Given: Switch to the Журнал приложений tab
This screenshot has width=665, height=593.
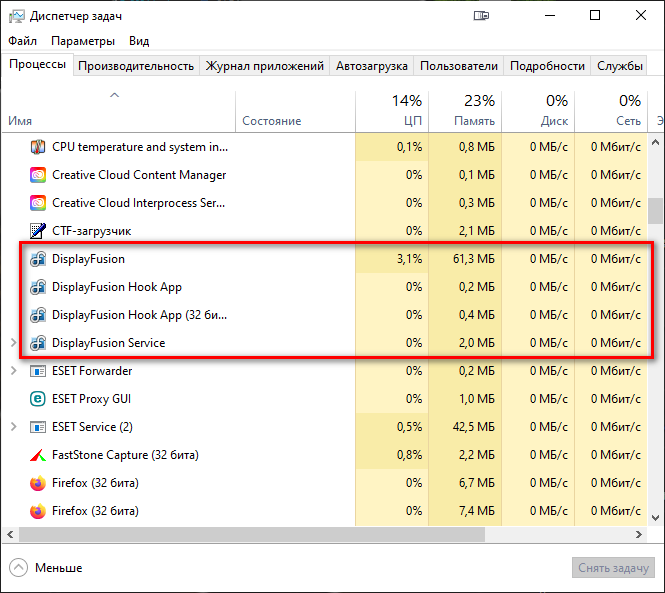Looking at the screenshot, I should pos(265,66).
